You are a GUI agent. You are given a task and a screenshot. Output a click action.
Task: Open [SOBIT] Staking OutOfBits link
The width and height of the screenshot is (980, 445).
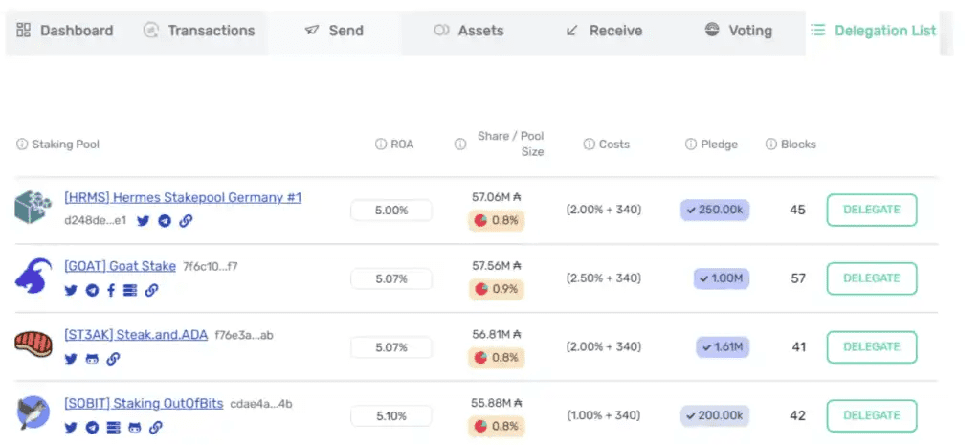(x=144, y=403)
